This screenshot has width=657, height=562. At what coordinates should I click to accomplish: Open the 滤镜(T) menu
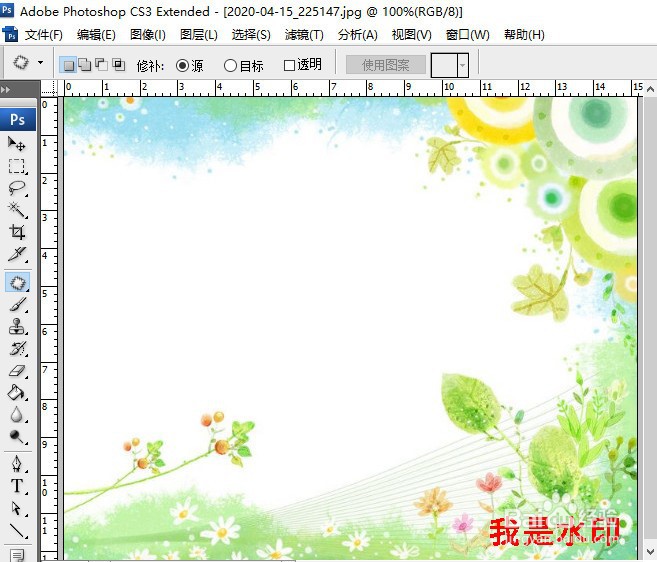(304, 35)
